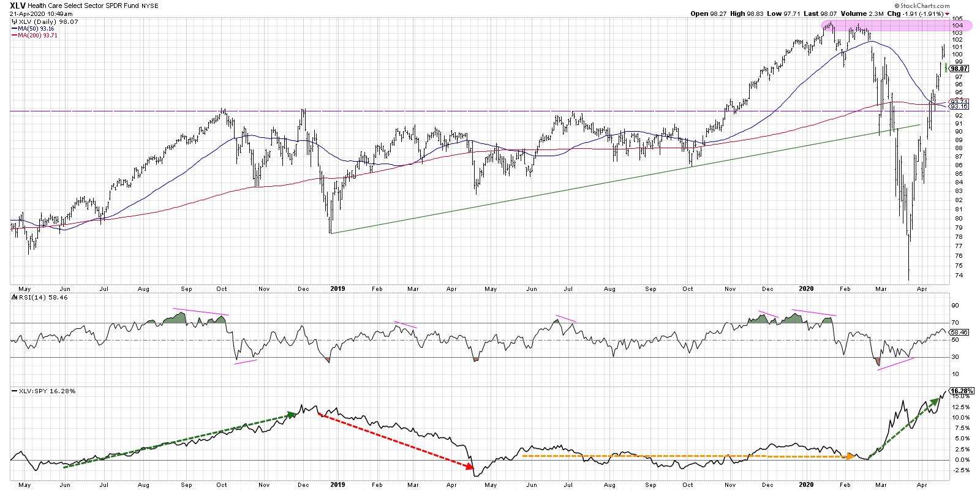Click the red MA(200) line swatch in legend
980x490 pixels.
click(13, 36)
